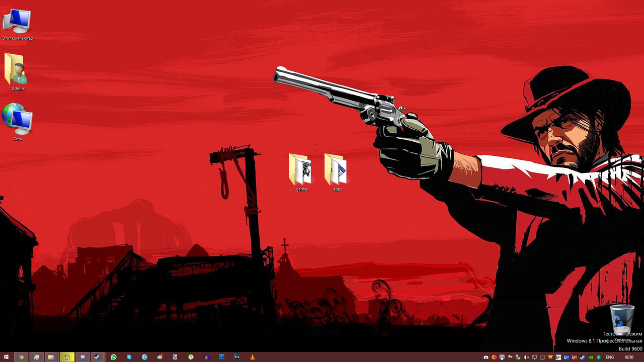Click the green shield security tray icon
The image size is (644, 362).
point(599,357)
